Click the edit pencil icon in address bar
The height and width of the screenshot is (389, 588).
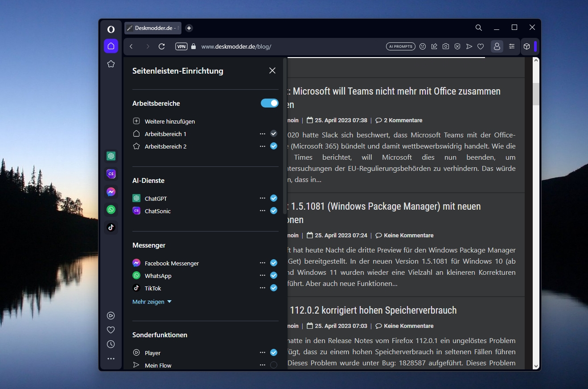434,46
